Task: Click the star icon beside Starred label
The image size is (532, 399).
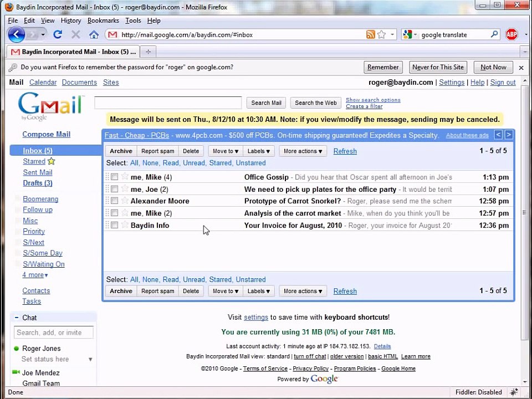Action: (x=51, y=161)
